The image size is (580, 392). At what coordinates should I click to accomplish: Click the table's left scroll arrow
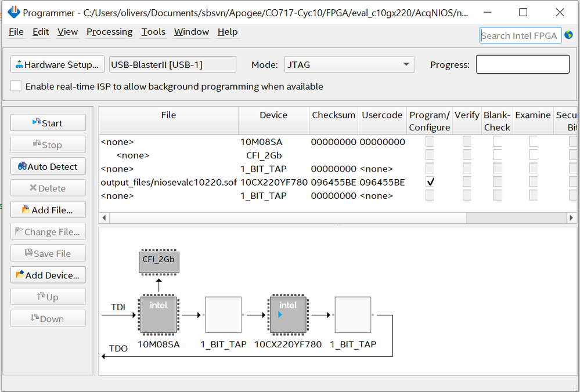[105, 217]
